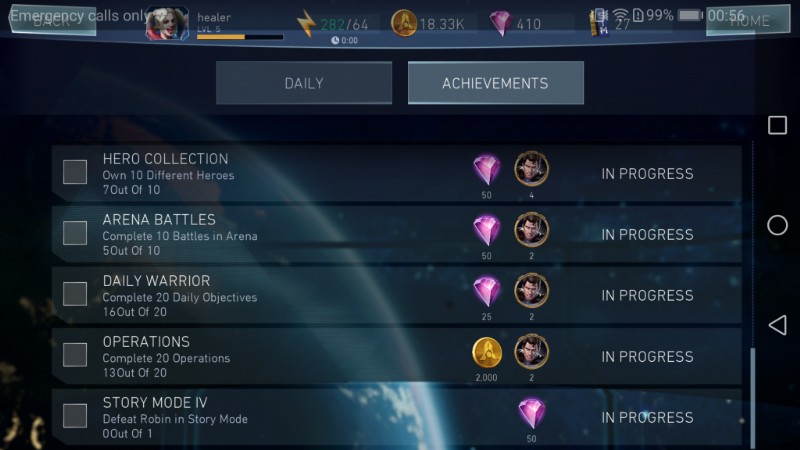Switch to the Daily tab

pyautogui.click(x=304, y=83)
